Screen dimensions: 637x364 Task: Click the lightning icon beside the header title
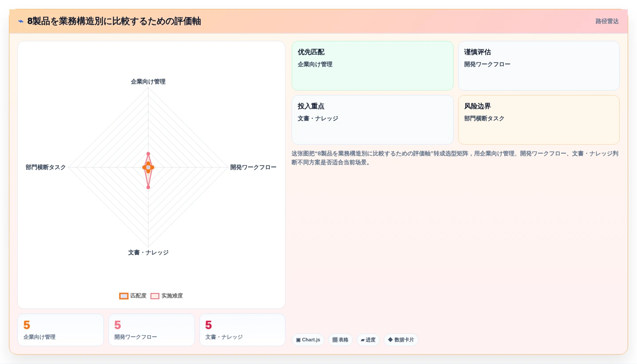point(21,21)
